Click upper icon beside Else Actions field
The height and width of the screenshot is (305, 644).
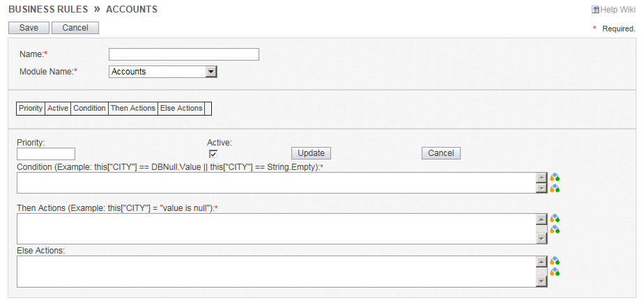click(555, 261)
